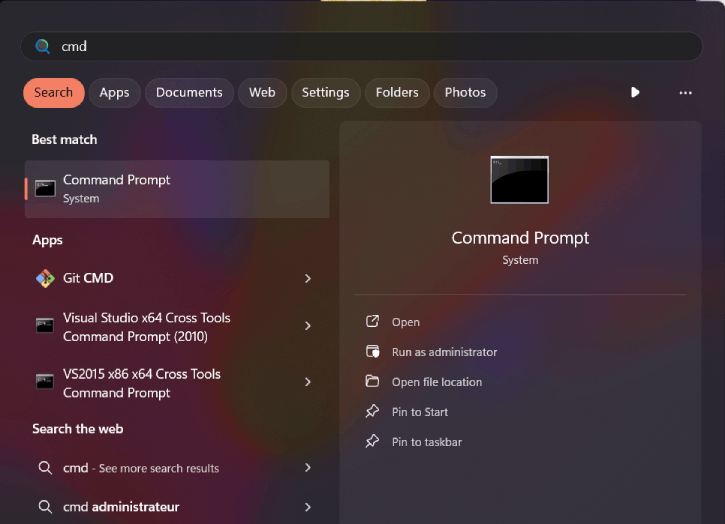Choose Open file location

[x=437, y=382]
